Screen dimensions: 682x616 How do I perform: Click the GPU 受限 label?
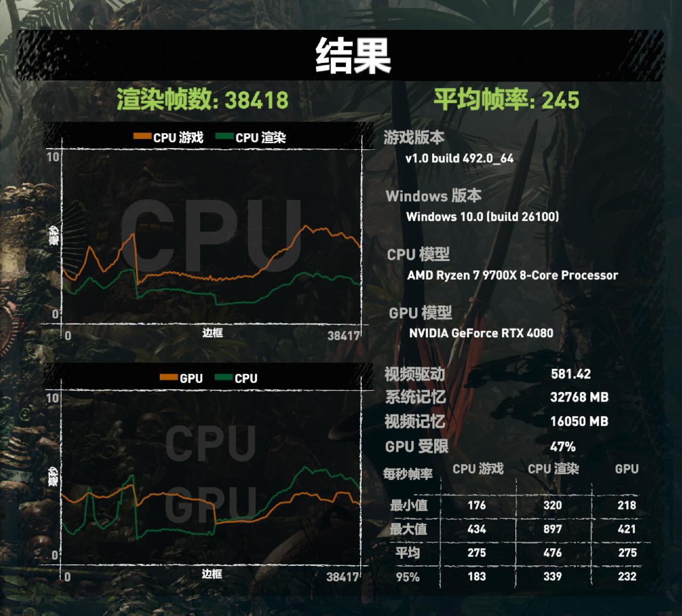(x=416, y=446)
